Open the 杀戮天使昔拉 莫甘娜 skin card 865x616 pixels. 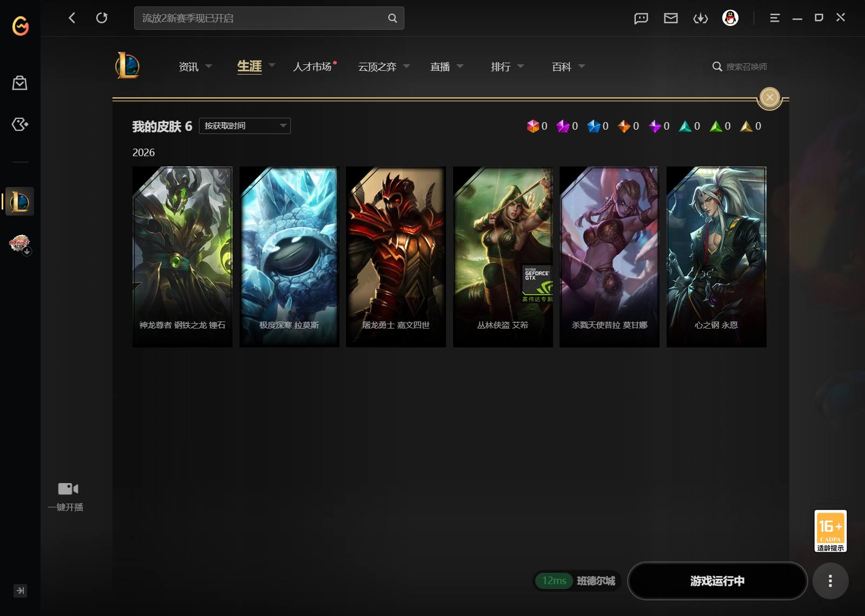(x=609, y=257)
